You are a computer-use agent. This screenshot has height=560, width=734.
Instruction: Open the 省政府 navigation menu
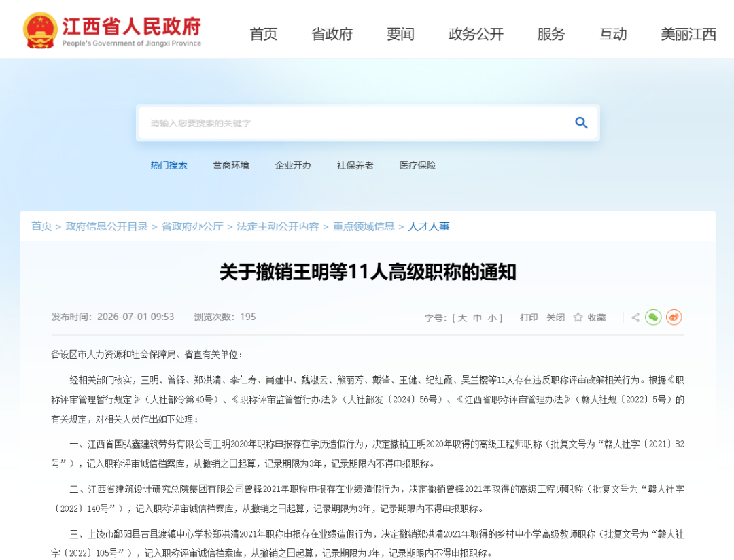tap(332, 34)
